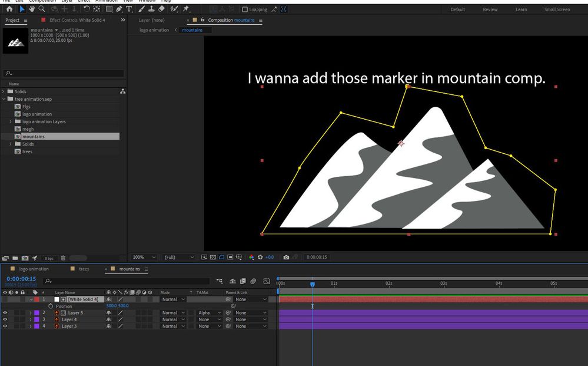Toggle visibility of Layer 3
This screenshot has width=588, height=366.
pyautogui.click(x=5, y=326)
